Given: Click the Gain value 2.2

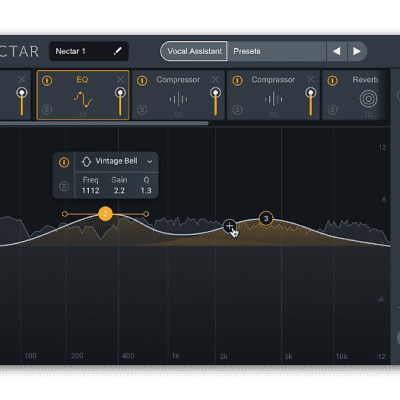Looking at the screenshot, I should (x=119, y=191).
